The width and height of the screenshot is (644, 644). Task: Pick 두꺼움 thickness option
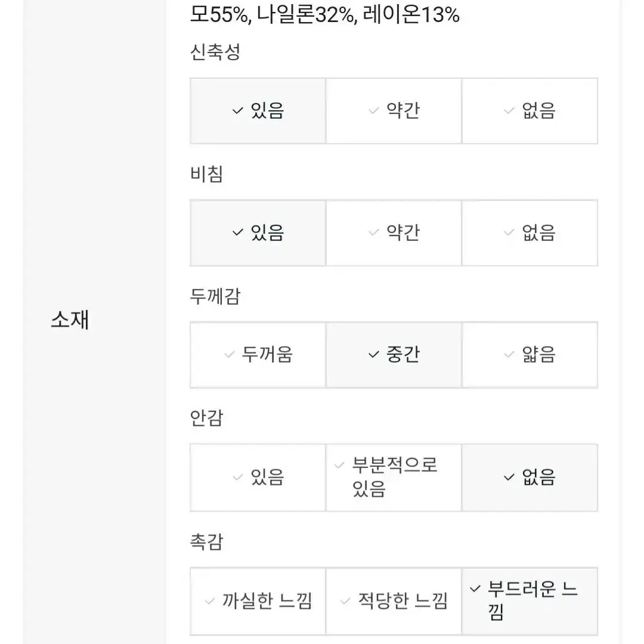258,355
